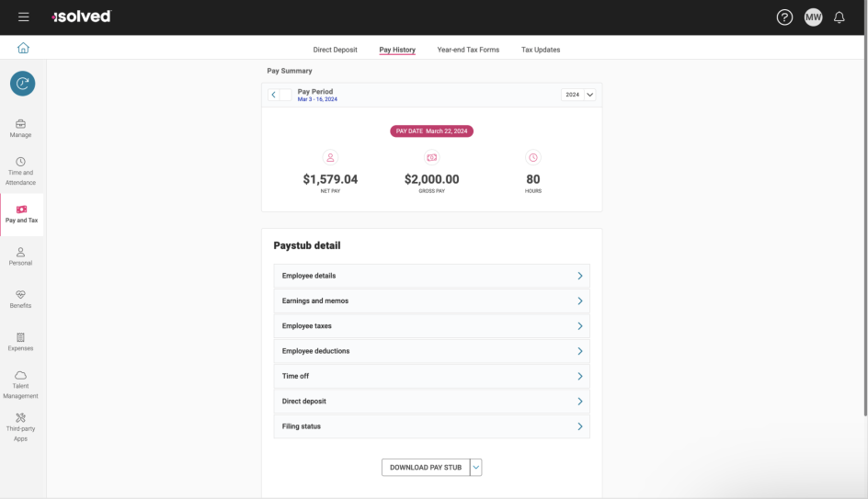The image size is (868, 499).
Task: Click the help question mark icon
Action: click(x=784, y=17)
